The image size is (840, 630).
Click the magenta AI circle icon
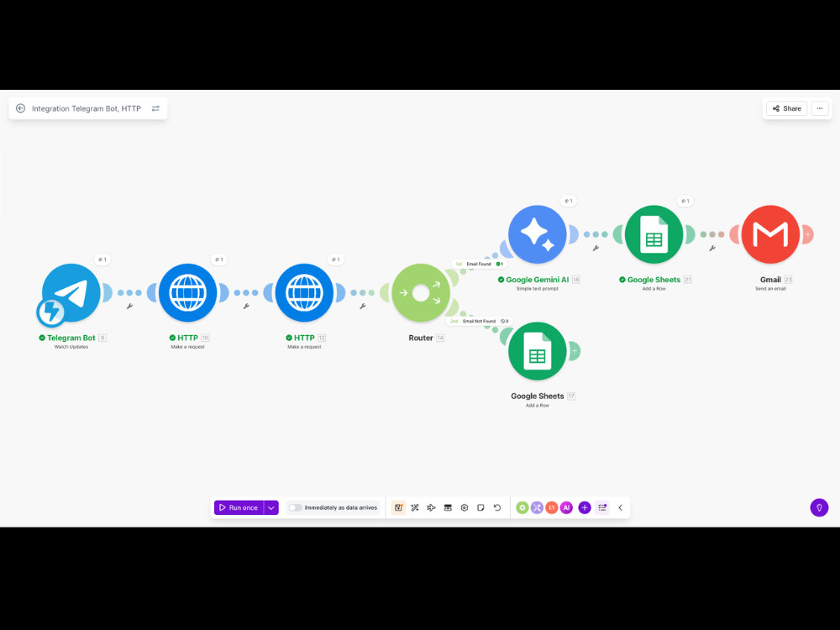(566, 507)
